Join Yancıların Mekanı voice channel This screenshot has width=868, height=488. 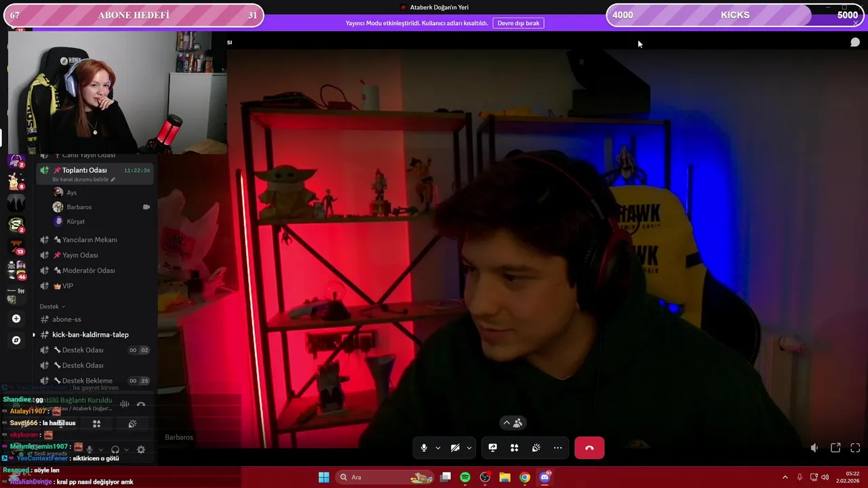[x=90, y=240]
